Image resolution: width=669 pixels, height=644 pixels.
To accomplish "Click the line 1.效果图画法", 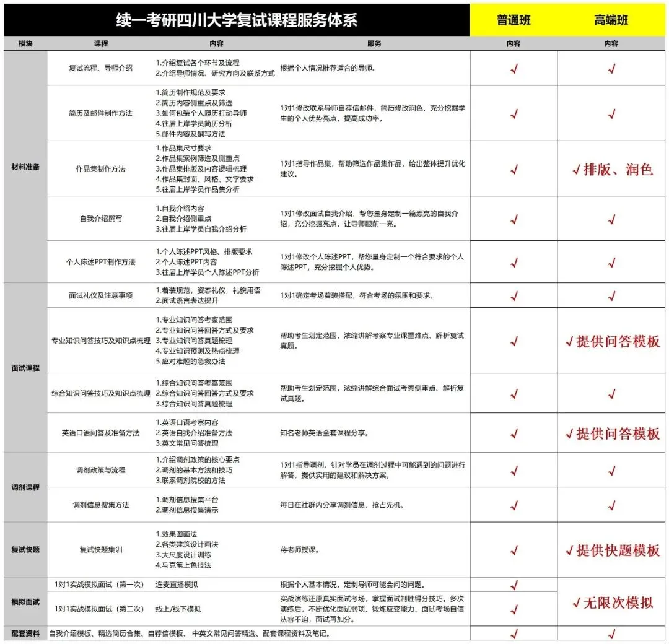I will pyautogui.click(x=176, y=534).
